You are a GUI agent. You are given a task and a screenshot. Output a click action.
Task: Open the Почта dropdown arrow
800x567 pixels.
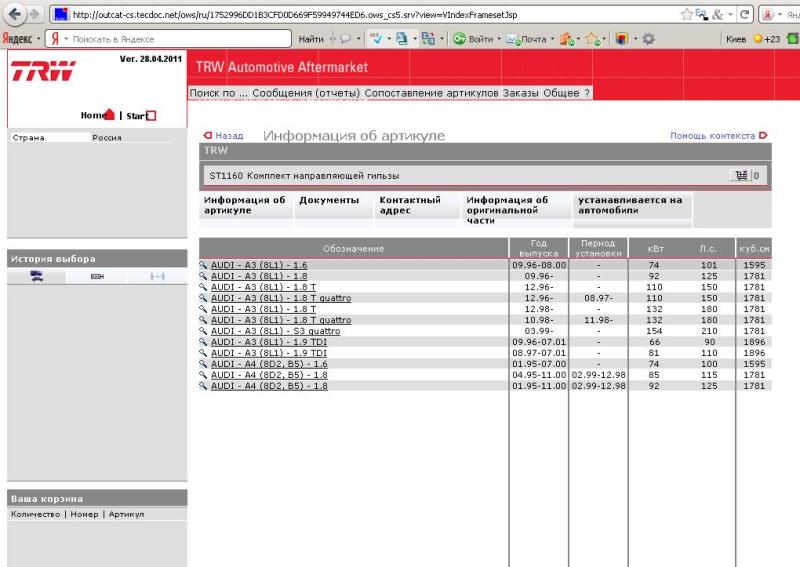(553, 39)
